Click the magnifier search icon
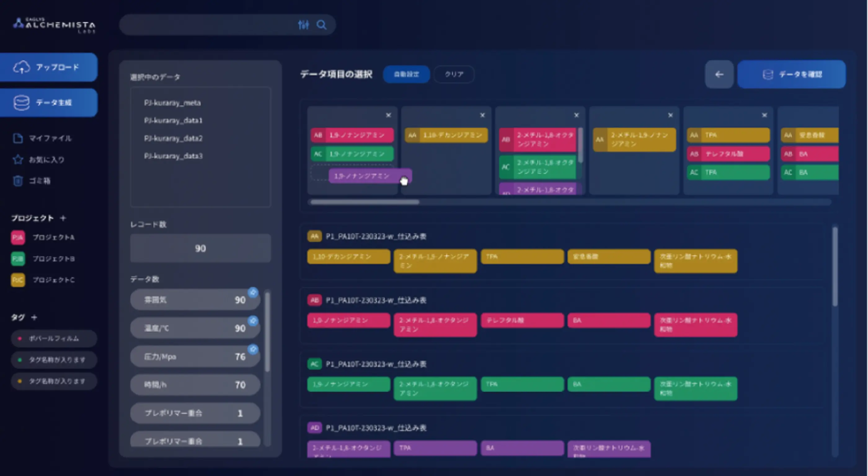Image resolution: width=868 pixels, height=476 pixels. click(321, 24)
